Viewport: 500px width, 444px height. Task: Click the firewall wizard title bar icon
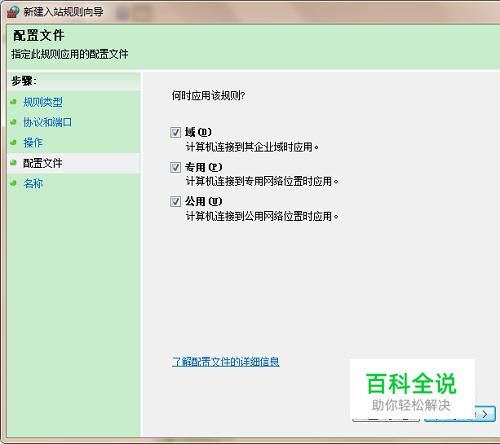[13, 12]
